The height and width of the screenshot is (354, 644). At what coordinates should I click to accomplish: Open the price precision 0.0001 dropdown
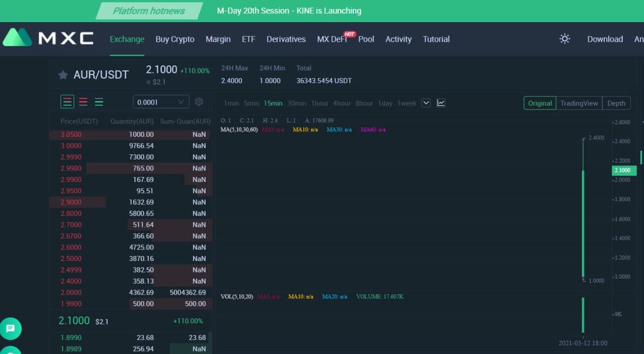(161, 102)
